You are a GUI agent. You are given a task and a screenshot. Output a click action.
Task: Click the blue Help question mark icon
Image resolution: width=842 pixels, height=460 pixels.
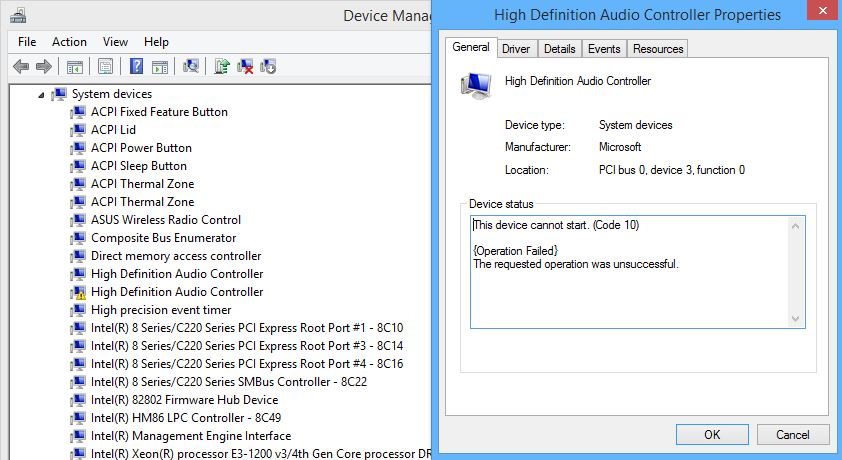tap(136, 67)
